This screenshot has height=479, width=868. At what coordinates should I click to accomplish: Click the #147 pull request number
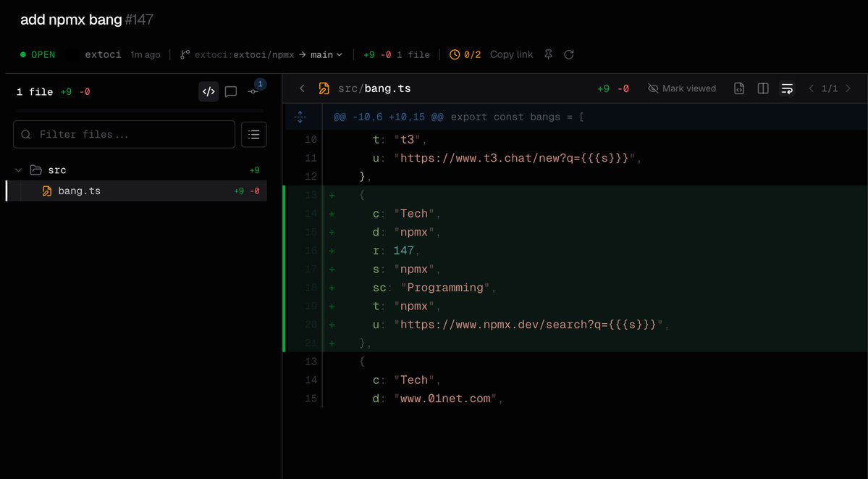pos(139,20)
